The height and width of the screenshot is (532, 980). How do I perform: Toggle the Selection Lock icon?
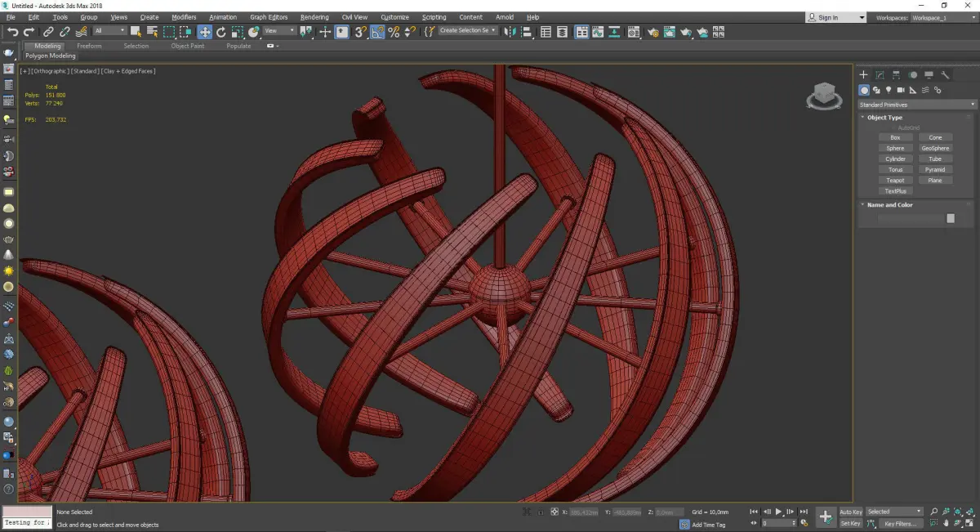540,512
